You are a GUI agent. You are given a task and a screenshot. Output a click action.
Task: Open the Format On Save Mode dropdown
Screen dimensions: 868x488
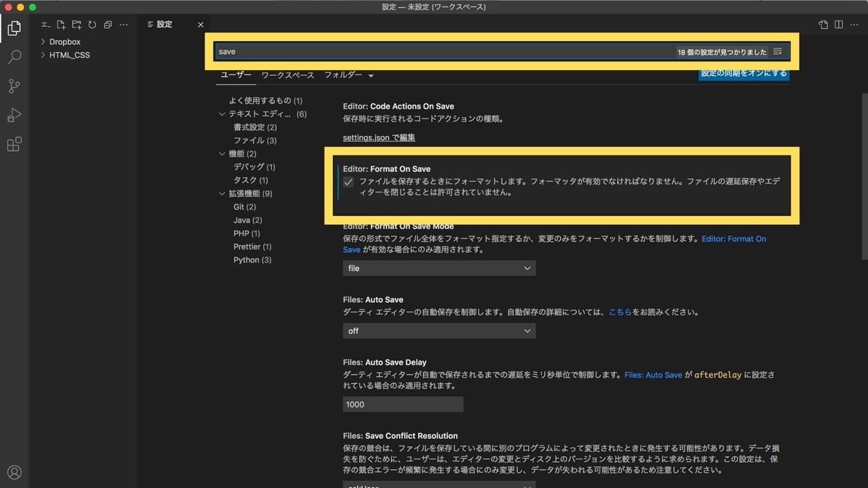[x=438, y=267]
